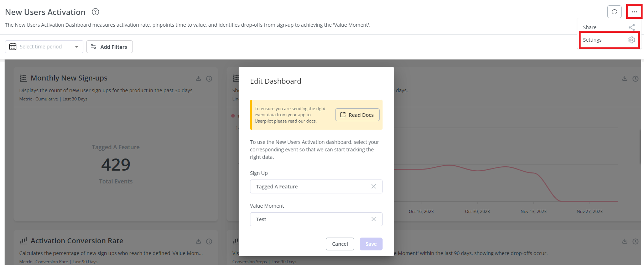Screen dimensions: 644x265
Task: Download the Activation Conversion Rate chart
Action: [198, 241]
